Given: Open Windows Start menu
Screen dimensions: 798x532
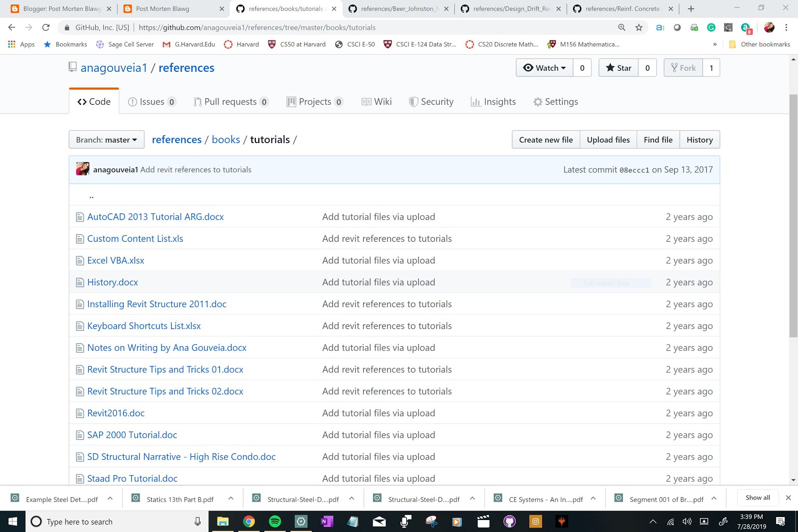Looking at the screenshot, I should tap(12, 522).
